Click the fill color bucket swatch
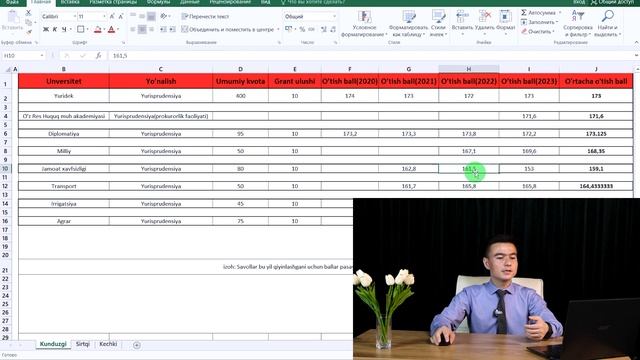 pos(97,29)
